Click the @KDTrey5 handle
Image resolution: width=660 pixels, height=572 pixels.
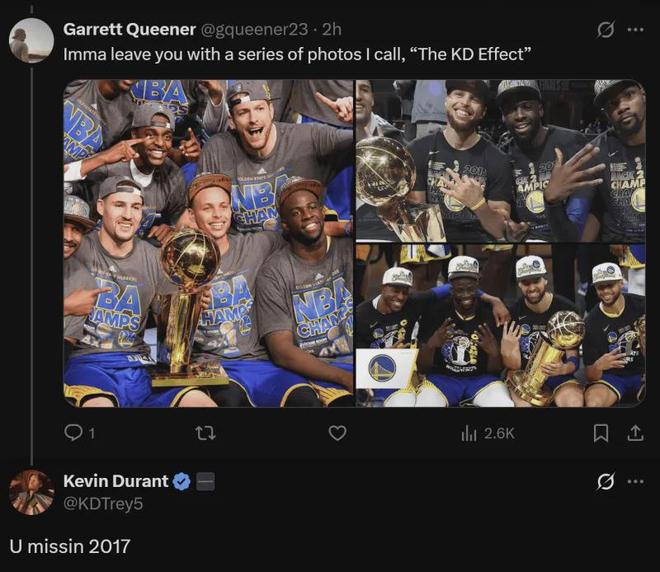103,503
